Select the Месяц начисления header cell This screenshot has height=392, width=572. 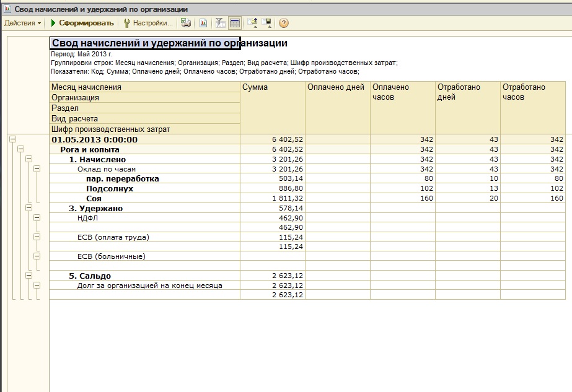145,87
